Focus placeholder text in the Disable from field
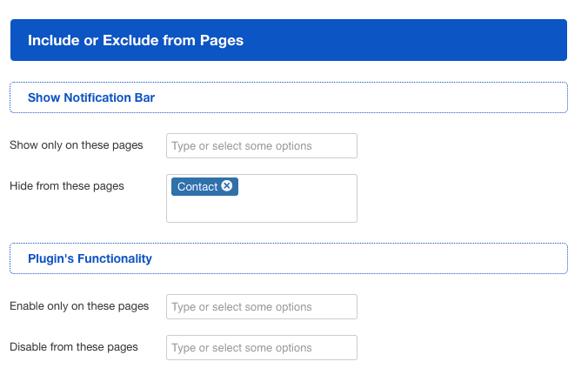This screenshot has width=588, height=375. point(242,348)
